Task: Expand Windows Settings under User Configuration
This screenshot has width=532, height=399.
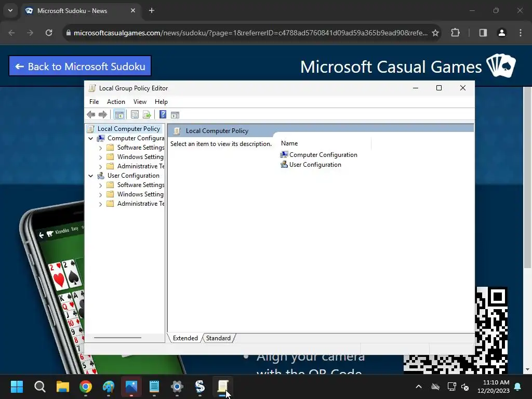Action: [x=100, y=195]
